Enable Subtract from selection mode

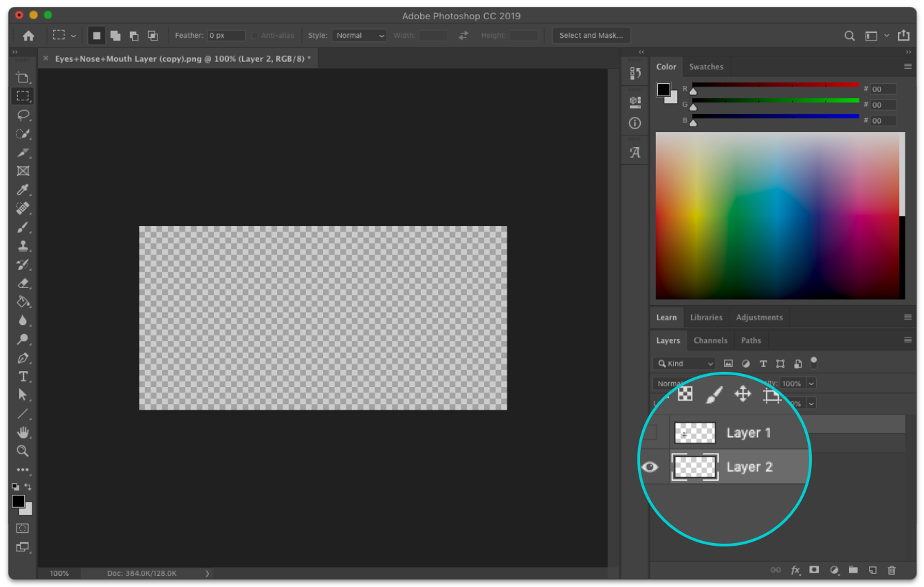[x=134, y=36]
